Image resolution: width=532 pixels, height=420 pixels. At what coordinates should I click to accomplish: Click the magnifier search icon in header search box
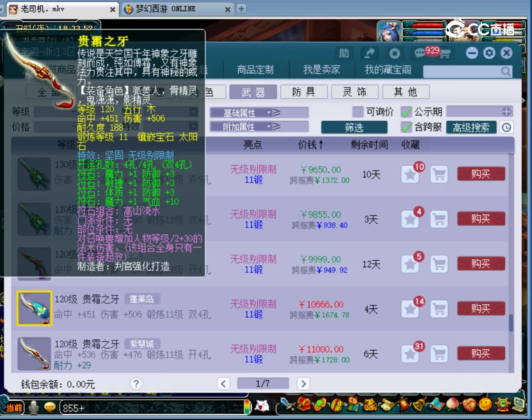coord(505,72)
